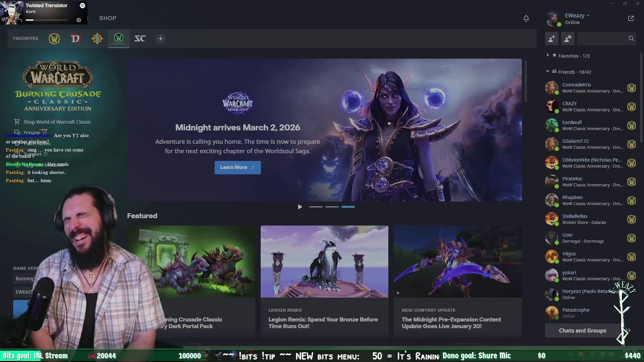644x362 pixels.
Task: Collapse the Friends - 18/42 group
Action: pyautogui.click(x=548, y=72)
